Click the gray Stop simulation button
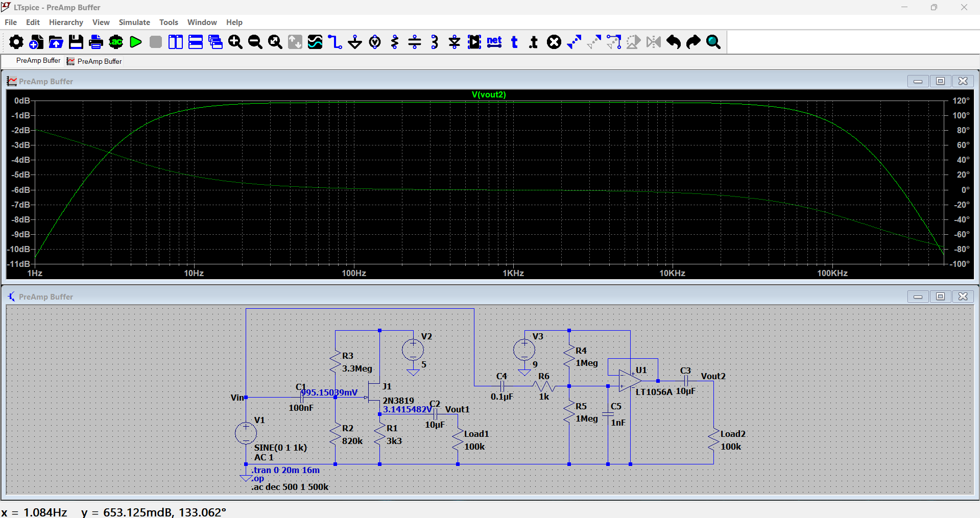 [156, 42]
